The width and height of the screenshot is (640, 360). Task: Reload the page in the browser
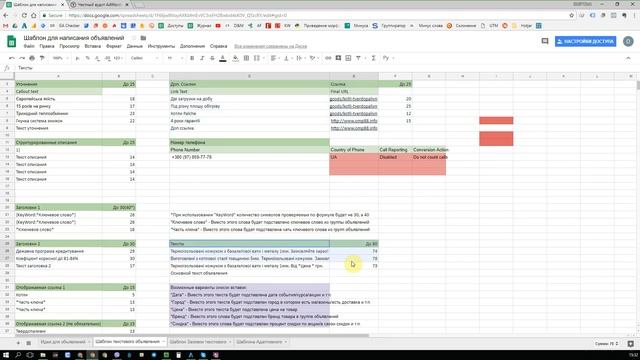(24, 16)
